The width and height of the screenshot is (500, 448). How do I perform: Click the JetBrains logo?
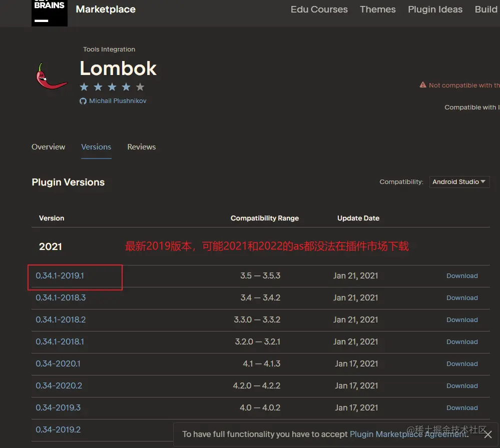pyautogui.click(x=50, y=12)
